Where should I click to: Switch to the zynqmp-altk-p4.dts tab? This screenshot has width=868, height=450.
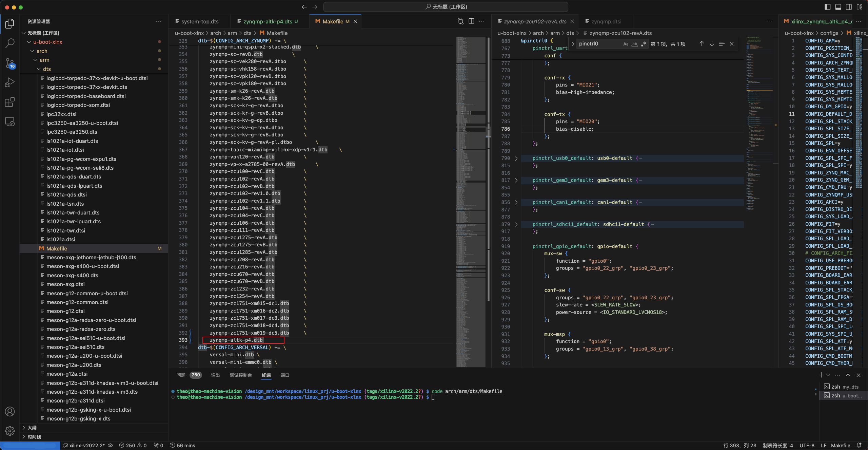(x=267, y=21)
